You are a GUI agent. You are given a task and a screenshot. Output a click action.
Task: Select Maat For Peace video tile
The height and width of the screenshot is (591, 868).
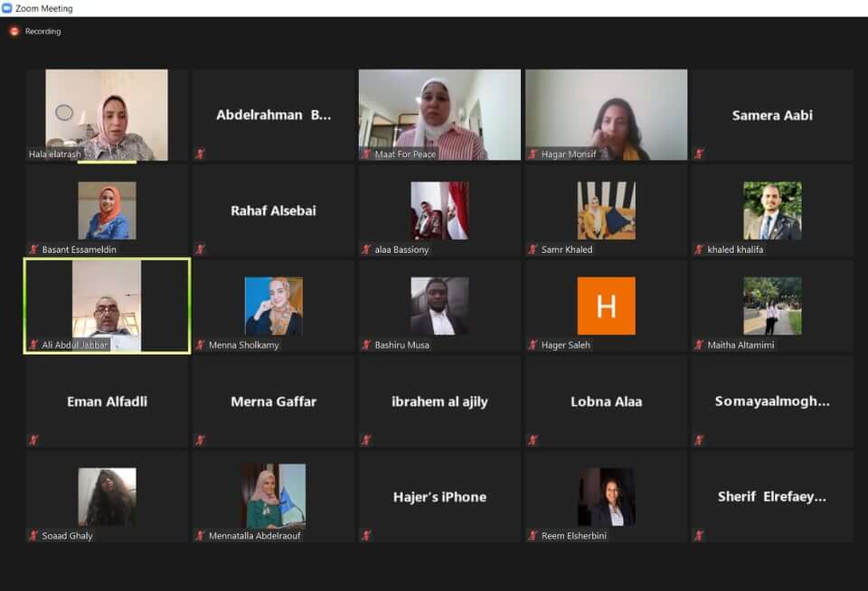point(439,115)
